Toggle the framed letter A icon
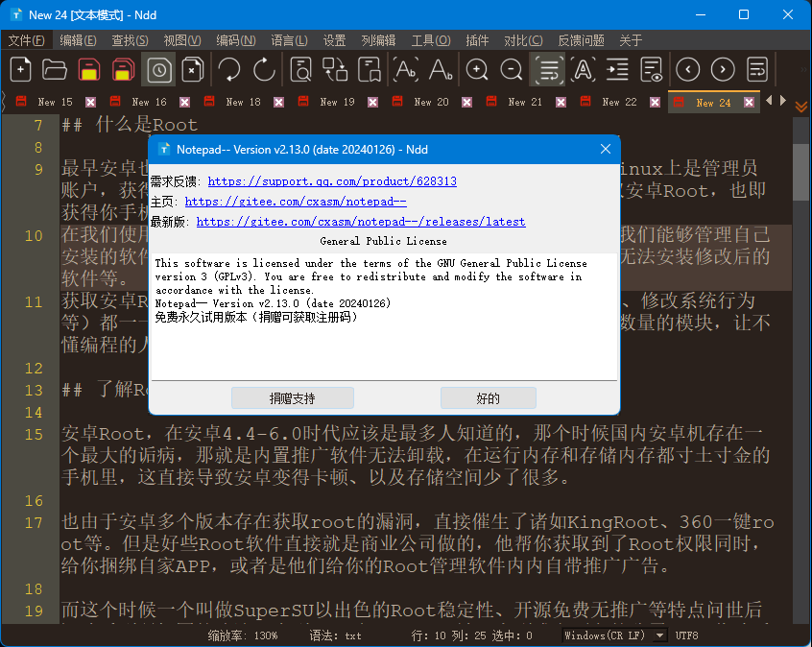Image resolution: width=812 pixels, height=647 pixels. tap(584, 69)
